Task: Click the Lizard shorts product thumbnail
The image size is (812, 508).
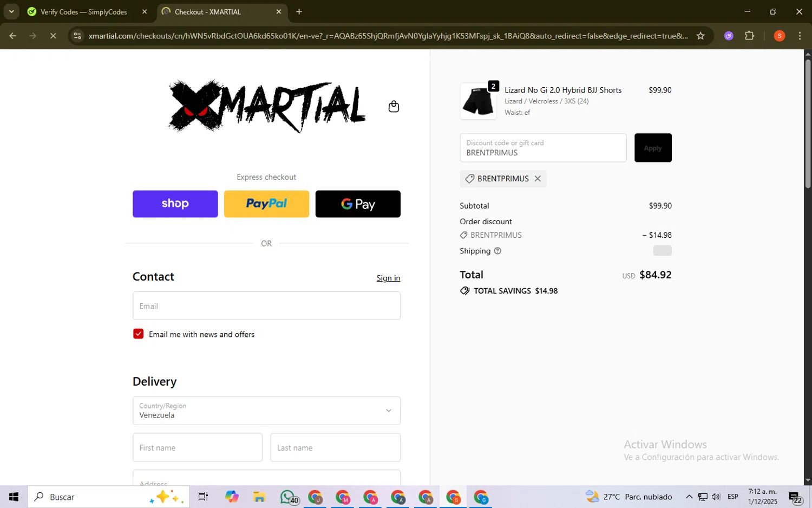Action: (x=478, y=101)
